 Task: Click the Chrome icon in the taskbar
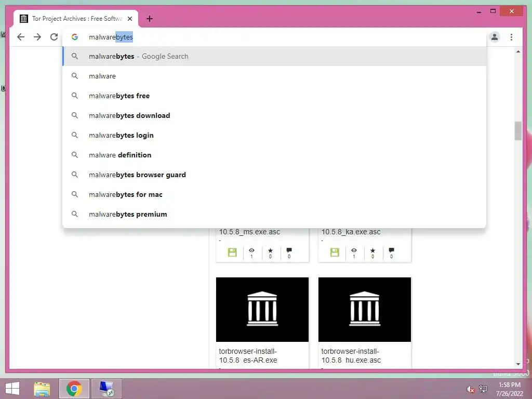tap(74, 389)
